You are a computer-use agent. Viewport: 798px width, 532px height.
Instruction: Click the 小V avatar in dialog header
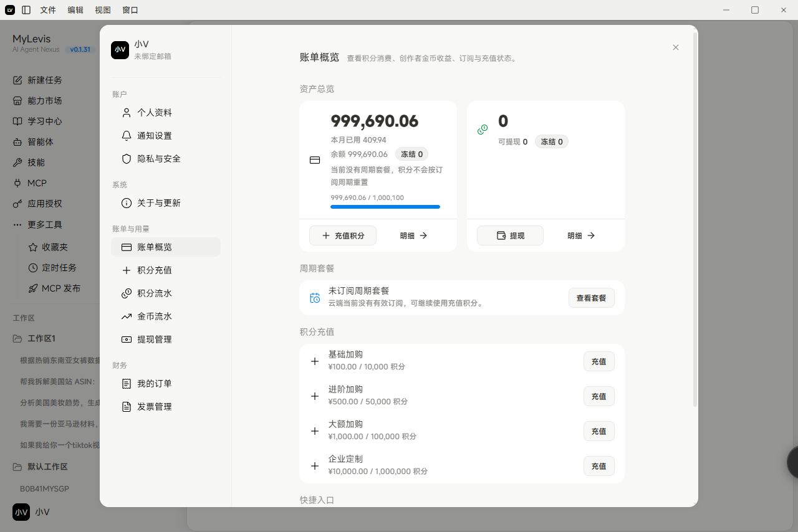click(120, 50)
